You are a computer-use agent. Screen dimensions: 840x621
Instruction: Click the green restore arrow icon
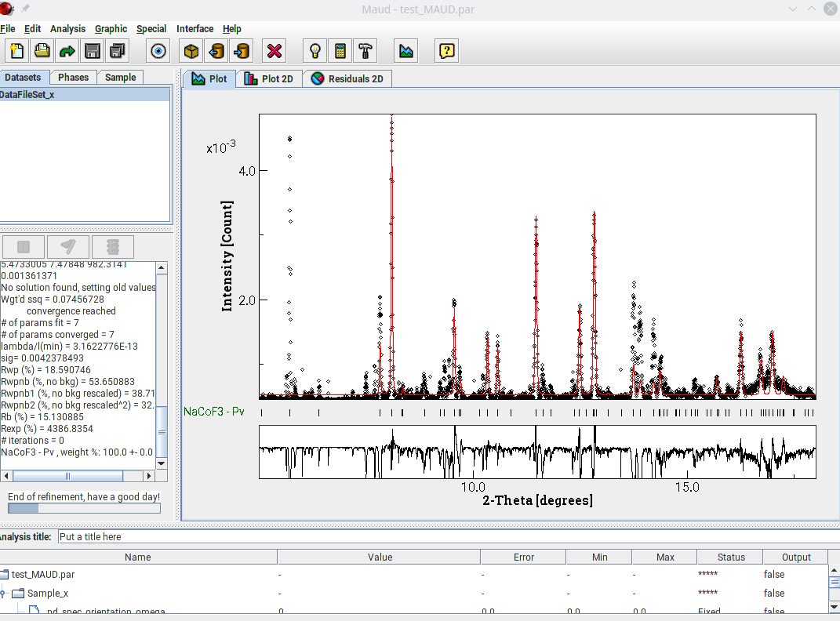pos(67,51)
